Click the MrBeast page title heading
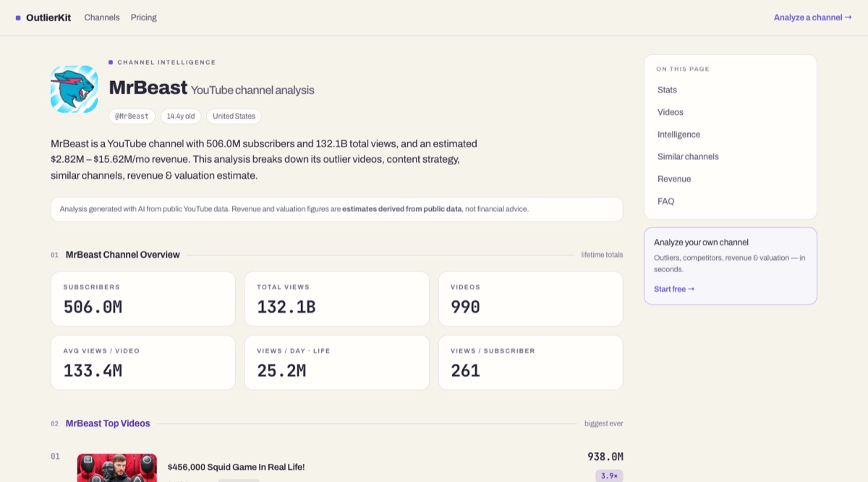Screen dimensions: 868x482 [211, 88]
